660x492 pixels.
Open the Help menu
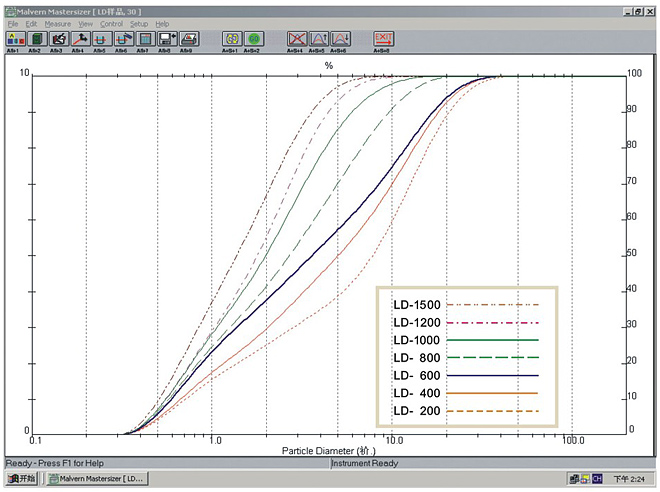click(x=162, y=23)
